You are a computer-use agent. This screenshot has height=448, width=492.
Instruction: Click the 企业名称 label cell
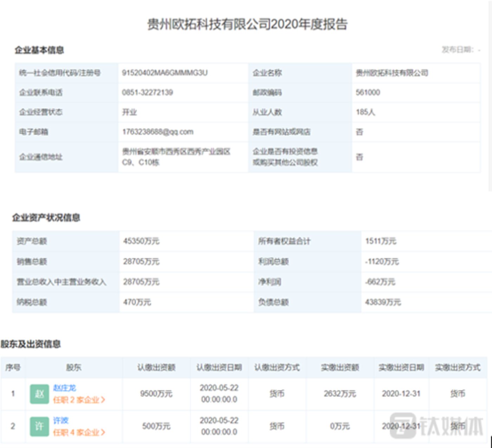coord(267,73)
